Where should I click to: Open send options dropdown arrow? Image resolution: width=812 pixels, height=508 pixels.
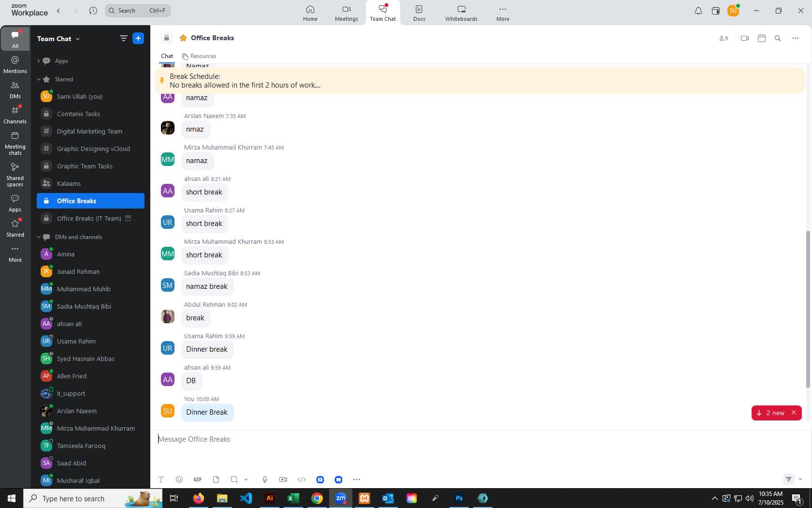click(x=800, y=479)
